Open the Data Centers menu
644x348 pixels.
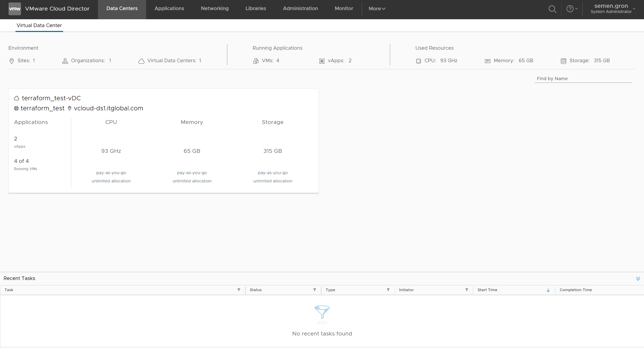point(122,9)
